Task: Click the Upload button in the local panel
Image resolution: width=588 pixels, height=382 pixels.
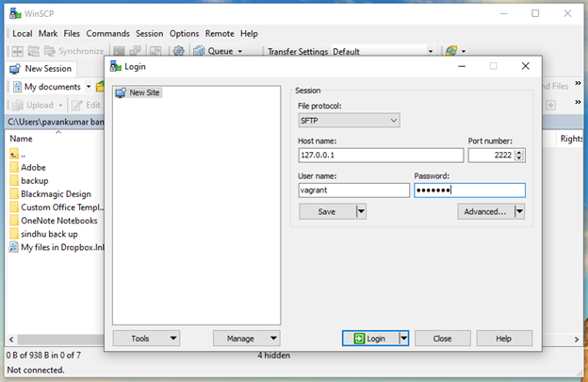Action: 37,105
